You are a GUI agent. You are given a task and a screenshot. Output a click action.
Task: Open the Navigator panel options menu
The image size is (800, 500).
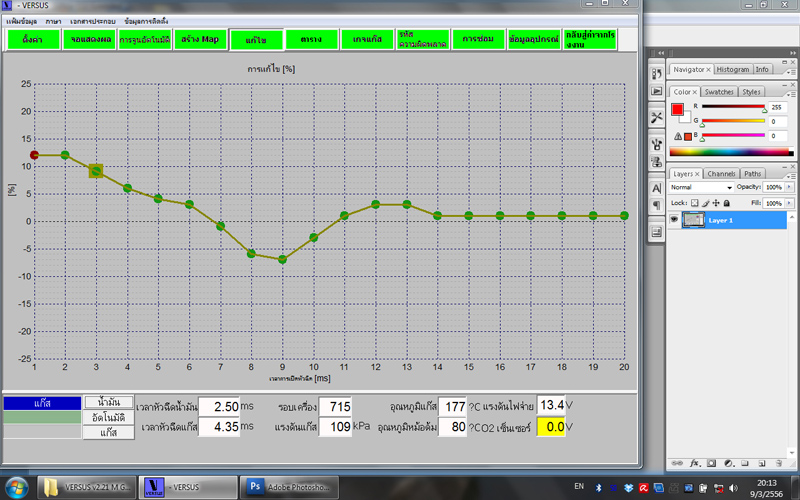(791, 72)
